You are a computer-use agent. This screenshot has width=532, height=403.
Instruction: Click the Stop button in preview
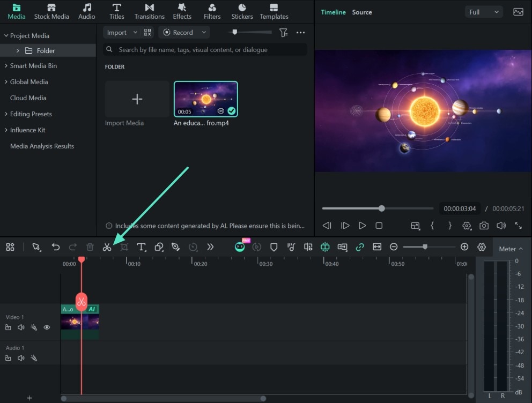[x=379, y=226]
